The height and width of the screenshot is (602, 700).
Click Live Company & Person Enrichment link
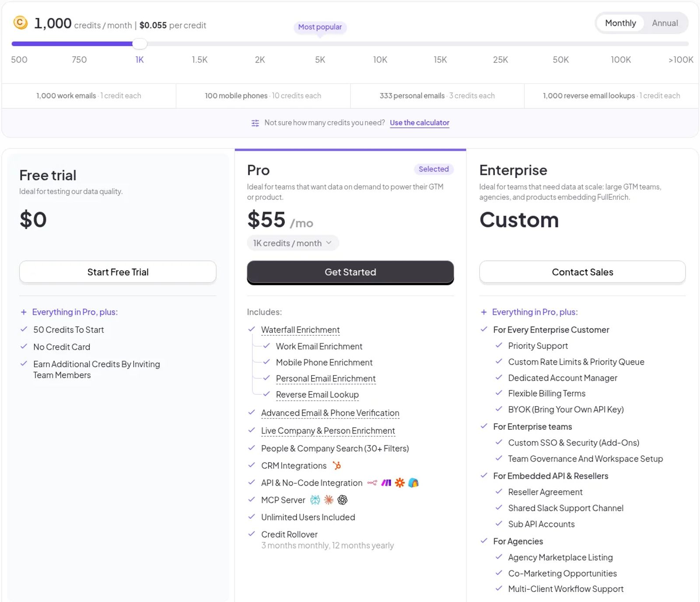click(x=328, y=431)
